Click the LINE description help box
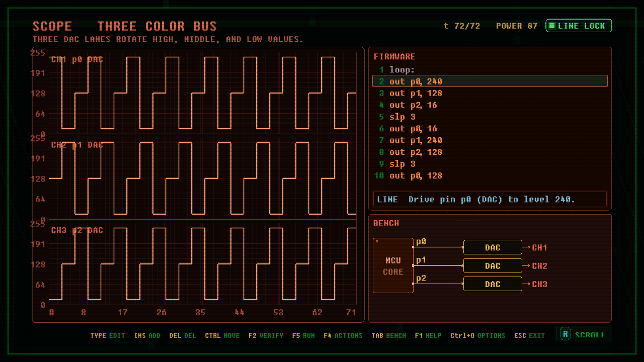This screenshot has height=362, width=644. [x=490, y=200]
